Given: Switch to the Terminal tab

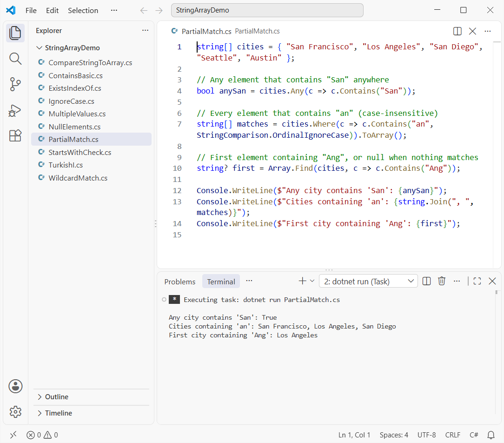Looking at the screenshot, I should tap(221, 282).
